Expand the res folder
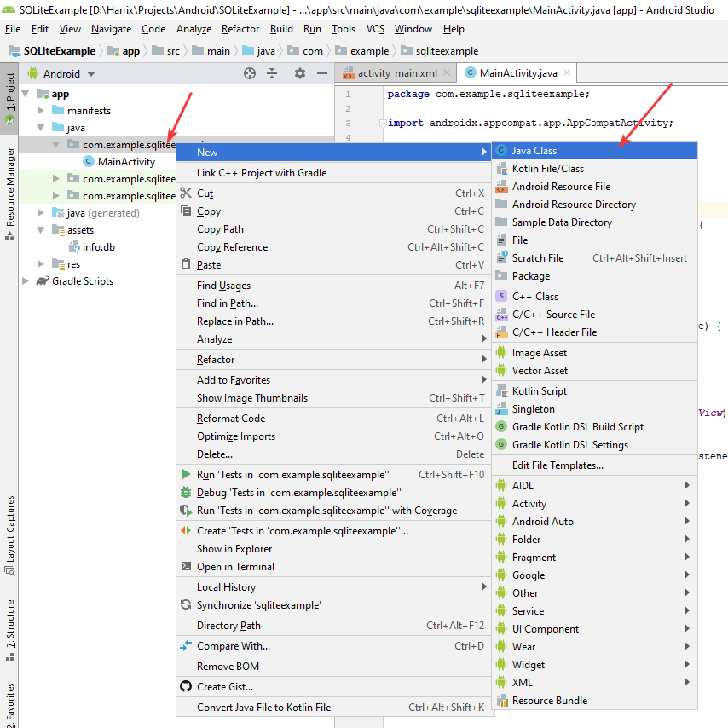This screenshot has height=728, width=728. 40,264
